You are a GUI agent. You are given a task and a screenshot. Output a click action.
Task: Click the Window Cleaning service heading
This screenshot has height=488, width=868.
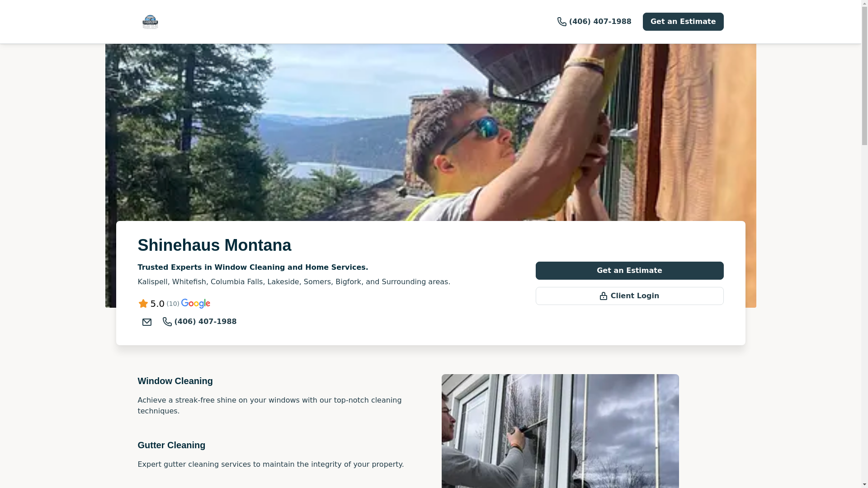(175, 381)
